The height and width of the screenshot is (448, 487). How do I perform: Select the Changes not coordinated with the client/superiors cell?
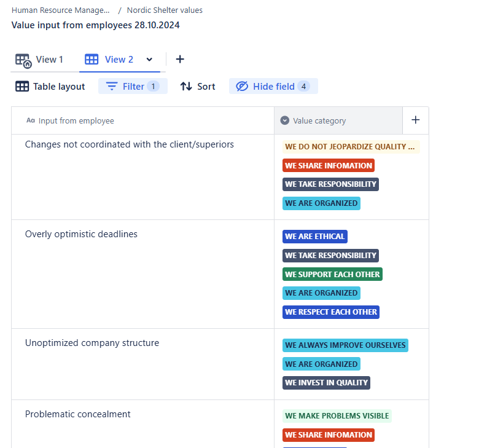coord(143,177)
